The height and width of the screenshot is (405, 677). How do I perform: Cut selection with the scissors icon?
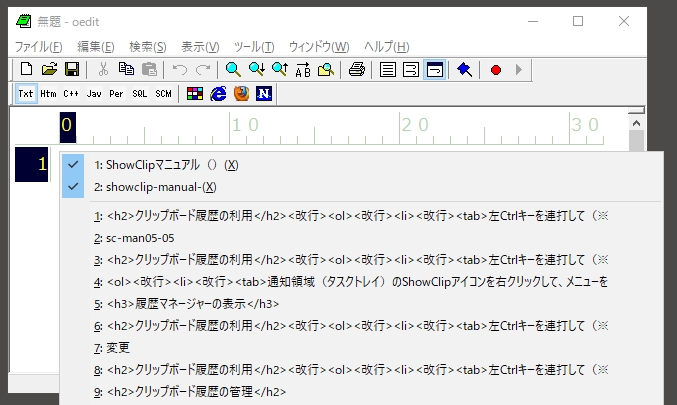(103, 69)
